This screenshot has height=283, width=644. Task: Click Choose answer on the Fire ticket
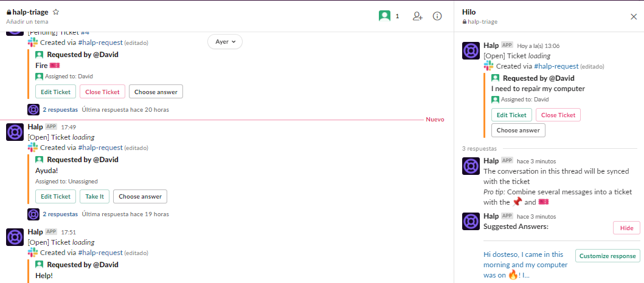point(156,92)
